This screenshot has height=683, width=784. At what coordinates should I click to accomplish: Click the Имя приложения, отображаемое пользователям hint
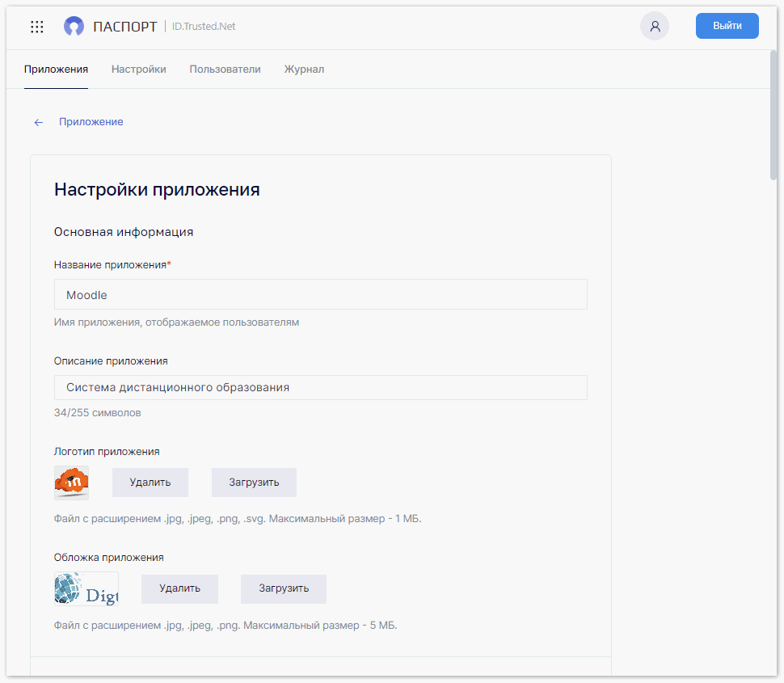tap(176, 323)
